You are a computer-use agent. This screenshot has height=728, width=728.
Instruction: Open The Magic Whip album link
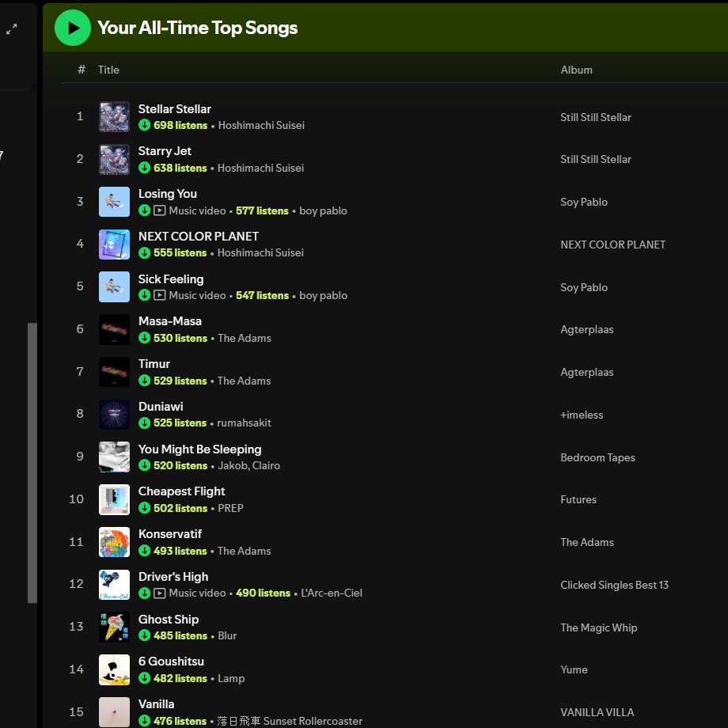[599, 628]
